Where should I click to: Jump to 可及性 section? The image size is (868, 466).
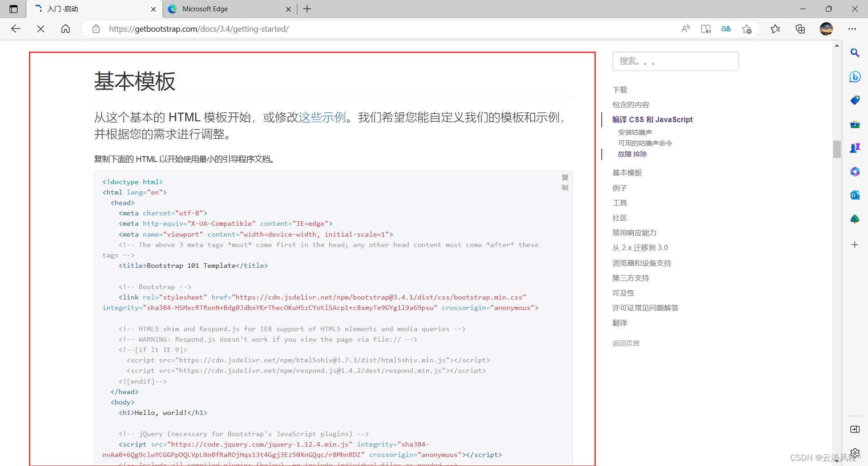(x=623, y=293)
